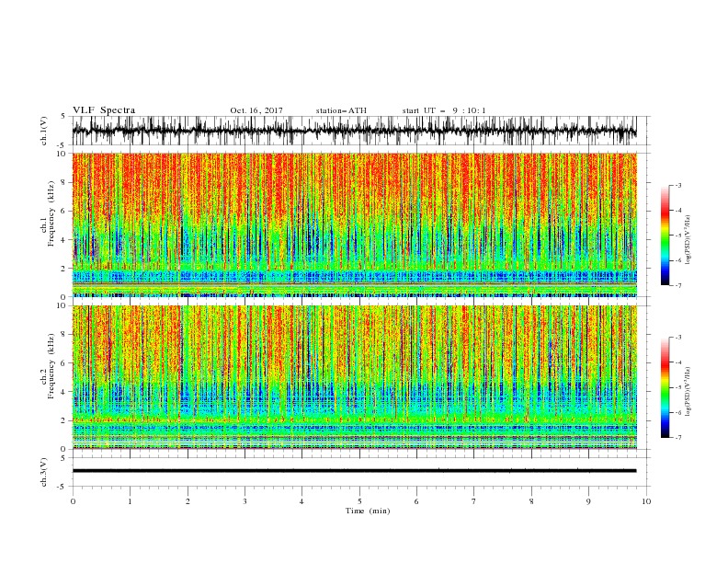Screen dimensions: 728x563
Task: Click the '10' kHz tick on ch.1 spectrogram
Action: tap(63, 154)
